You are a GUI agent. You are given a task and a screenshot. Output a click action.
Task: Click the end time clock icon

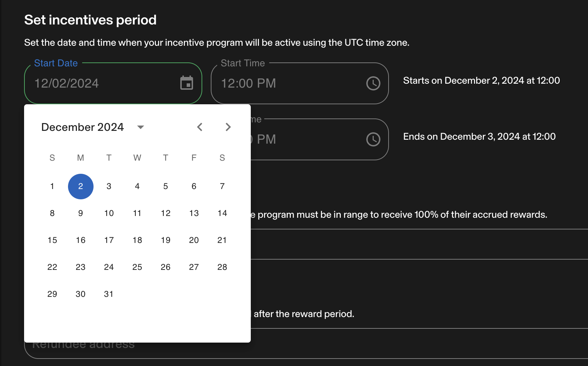[x=373, y=139]
